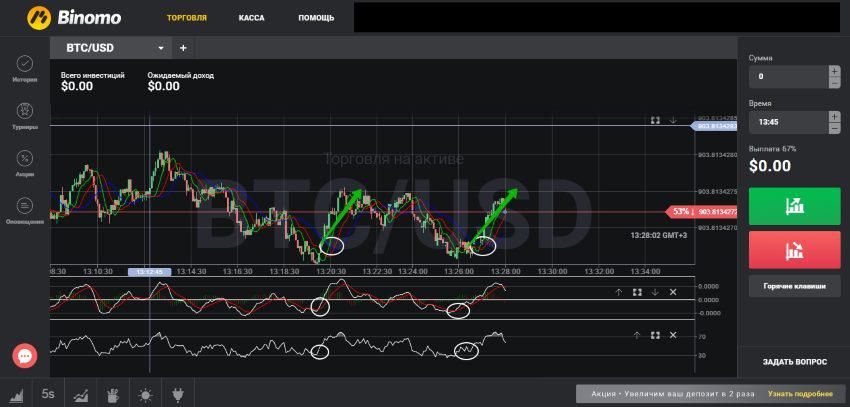Expand the BTC/USD asset dropdown
Screen dimensions: 850x407
tap(161, 48)
